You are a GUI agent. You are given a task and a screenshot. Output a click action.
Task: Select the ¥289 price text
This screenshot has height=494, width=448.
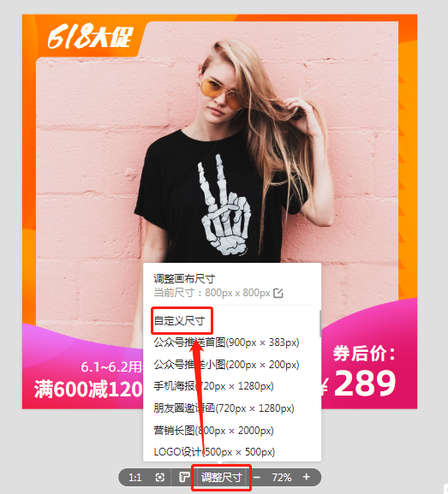tap(359, 384)
